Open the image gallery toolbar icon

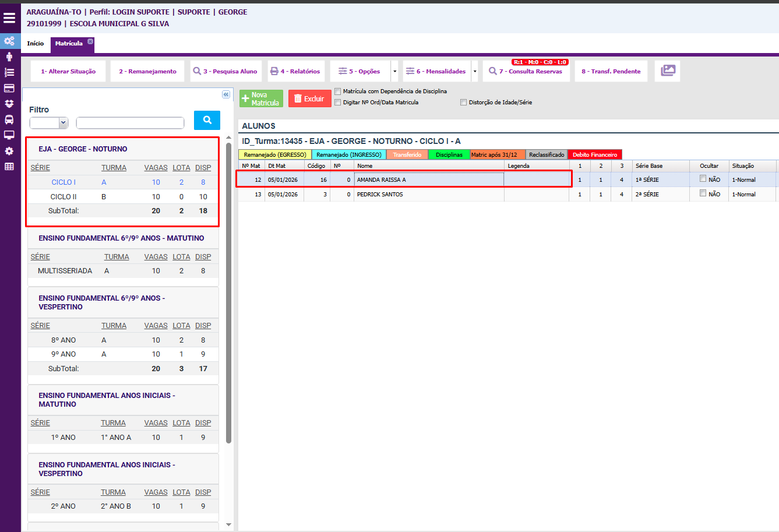point(668,71)
